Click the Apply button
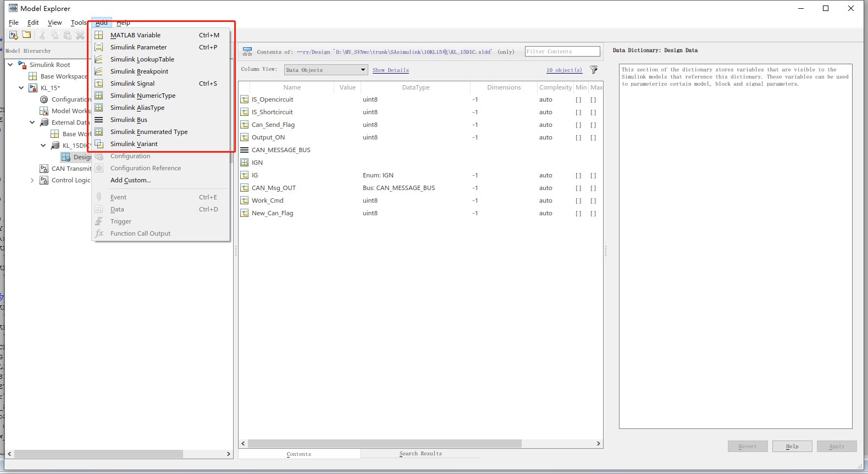This screenshot has height=474, width=868. pos(837,447)
